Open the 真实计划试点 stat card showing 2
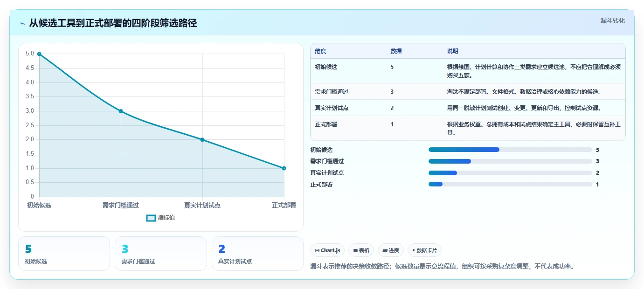The image size is (644, 289). click(x=257, y=254)
